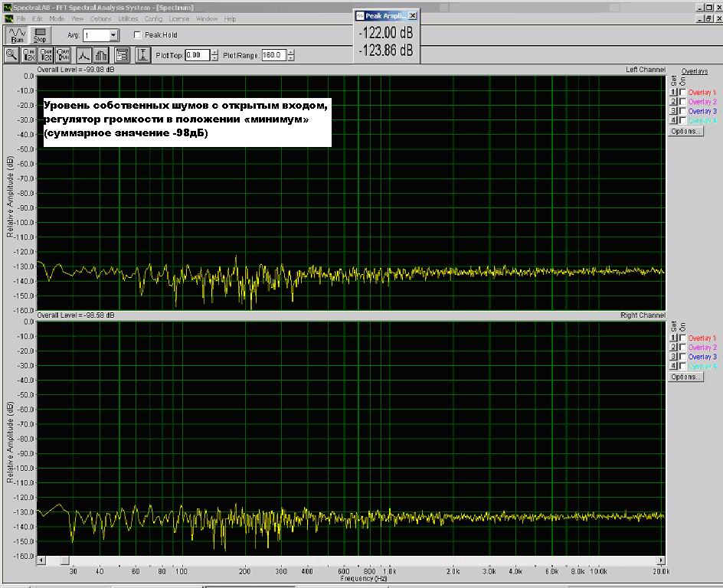
Task: Open Right Channel overlay Options button
Action: coord(686,377)
